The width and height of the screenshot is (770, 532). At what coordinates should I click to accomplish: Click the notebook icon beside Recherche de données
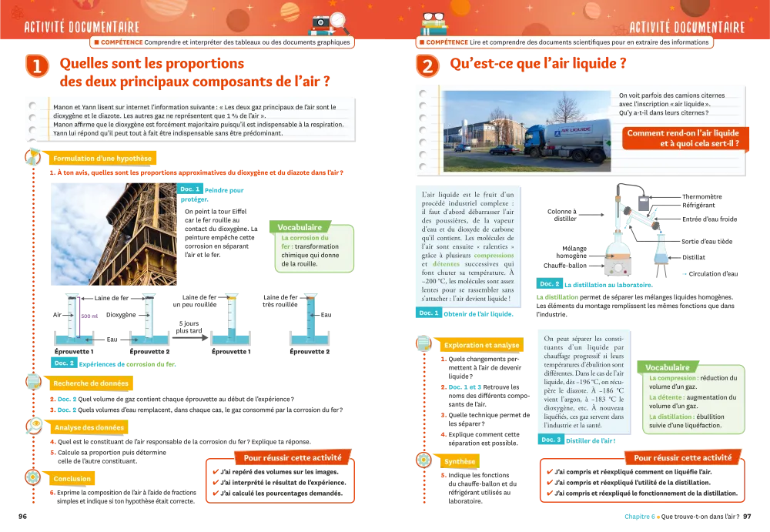pyautogui.click(x=33, y=382)
